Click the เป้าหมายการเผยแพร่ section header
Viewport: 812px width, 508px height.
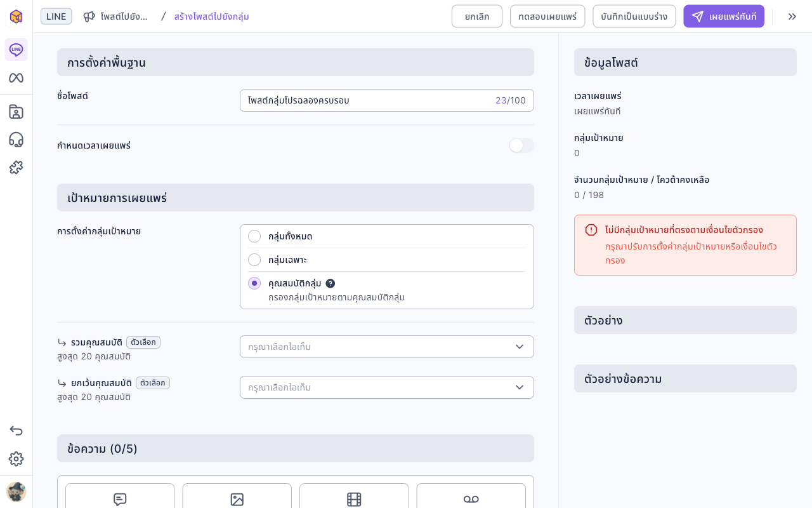[x=296, y=197]
